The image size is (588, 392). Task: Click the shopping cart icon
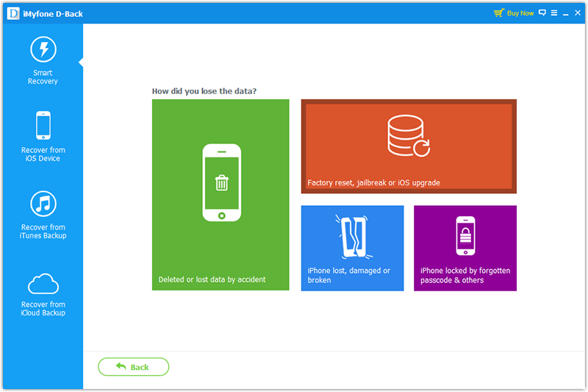(499, 13)
